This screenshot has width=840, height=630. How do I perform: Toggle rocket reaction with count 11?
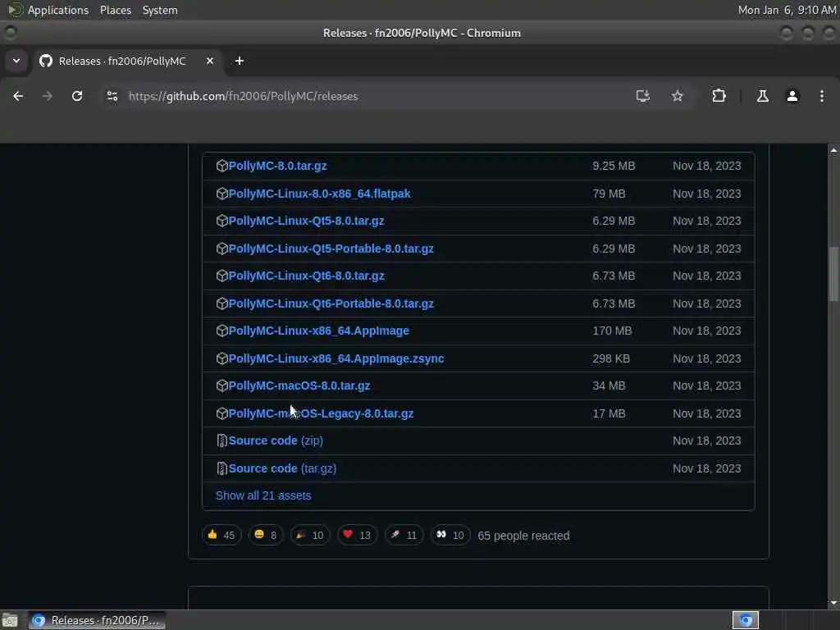[404, 535]
